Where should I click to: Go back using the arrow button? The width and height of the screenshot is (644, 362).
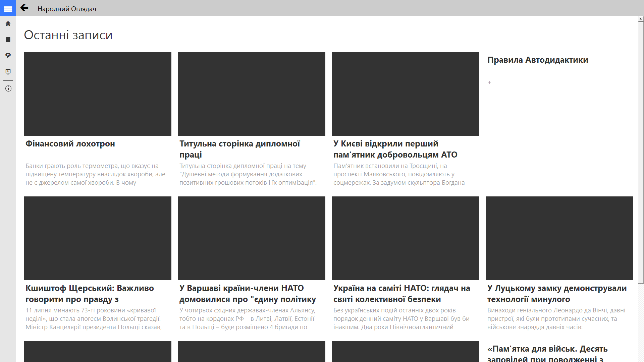[x=24, y=8]
